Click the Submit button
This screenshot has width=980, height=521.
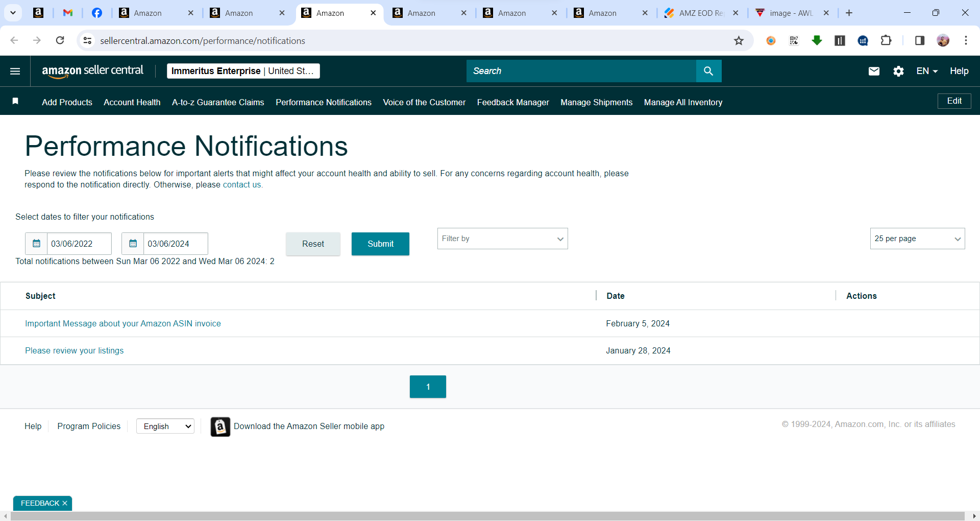pos(380,244)
